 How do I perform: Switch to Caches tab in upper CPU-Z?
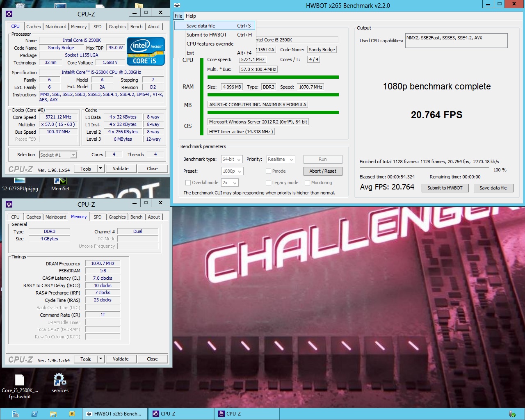[x=34, y=27]
